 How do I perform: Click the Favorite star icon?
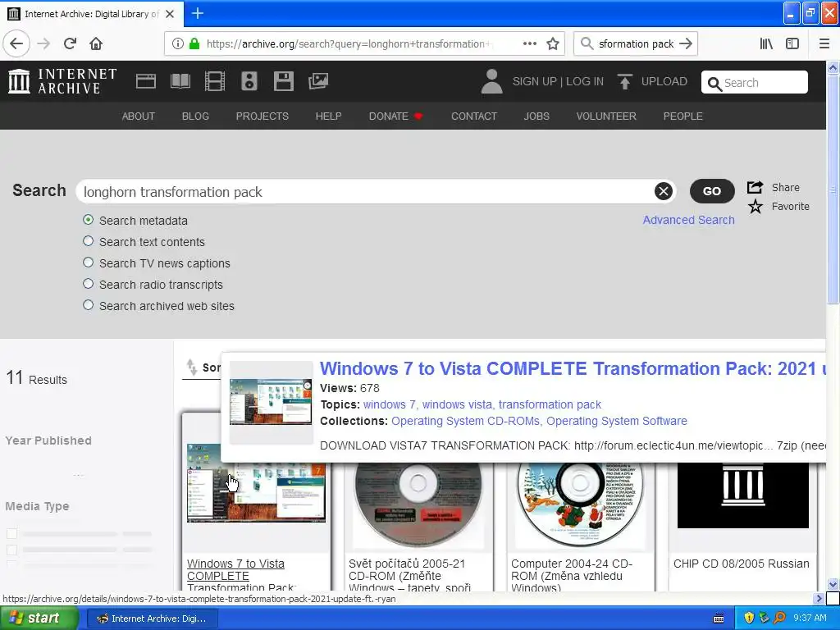[x=755, y=206]
